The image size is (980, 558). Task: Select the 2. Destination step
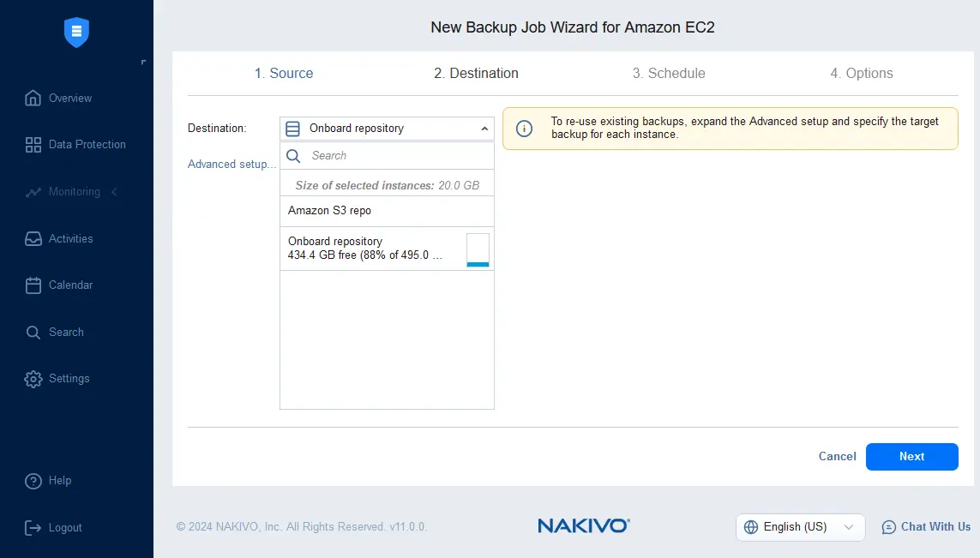click(x=476, y=73)
